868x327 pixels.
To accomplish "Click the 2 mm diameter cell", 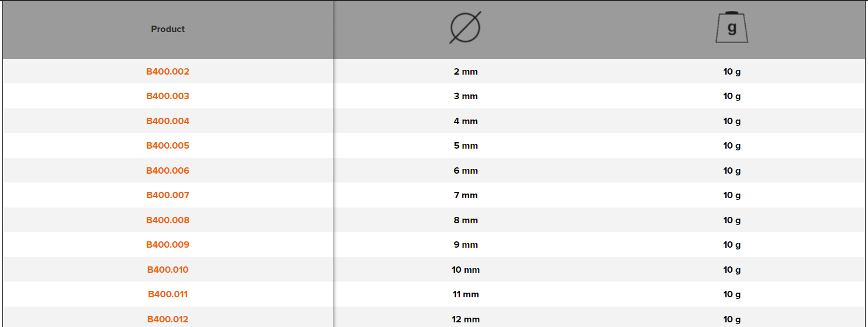I will tap(466, 72).
